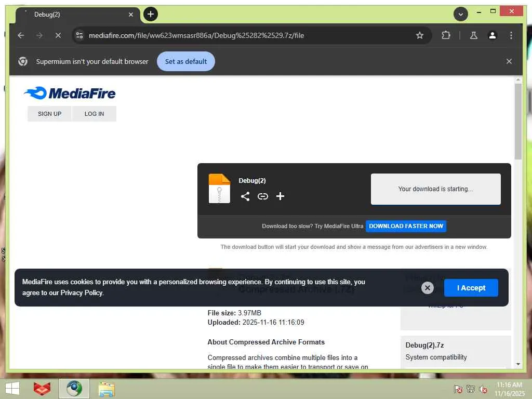Click the scrollbar up arrow

(x=518, y=79)
